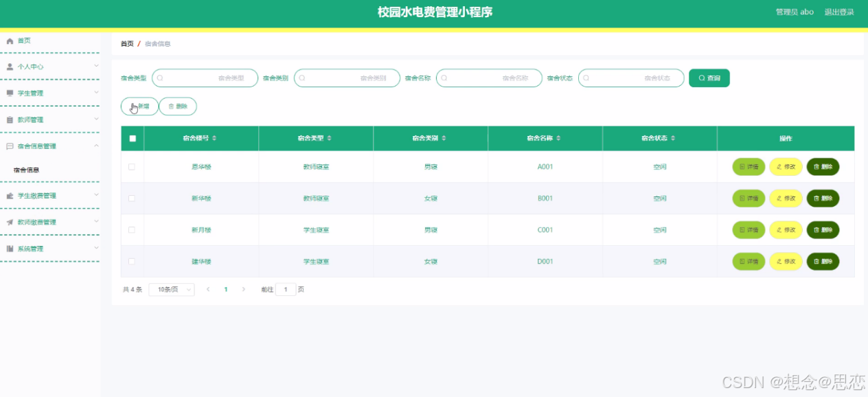Click the icon beside 学生缴费管理
Viewport: 868px width, 397px height.
[x=10, y=196]
